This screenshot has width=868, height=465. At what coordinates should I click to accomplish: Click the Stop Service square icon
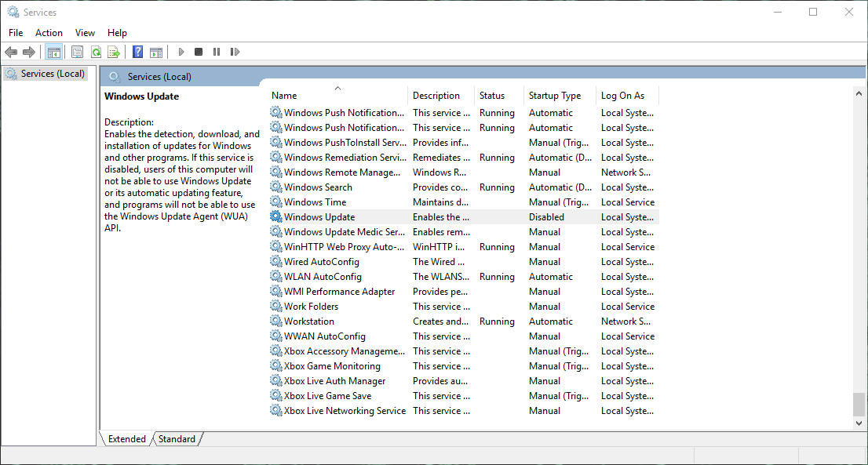(199, 52)
